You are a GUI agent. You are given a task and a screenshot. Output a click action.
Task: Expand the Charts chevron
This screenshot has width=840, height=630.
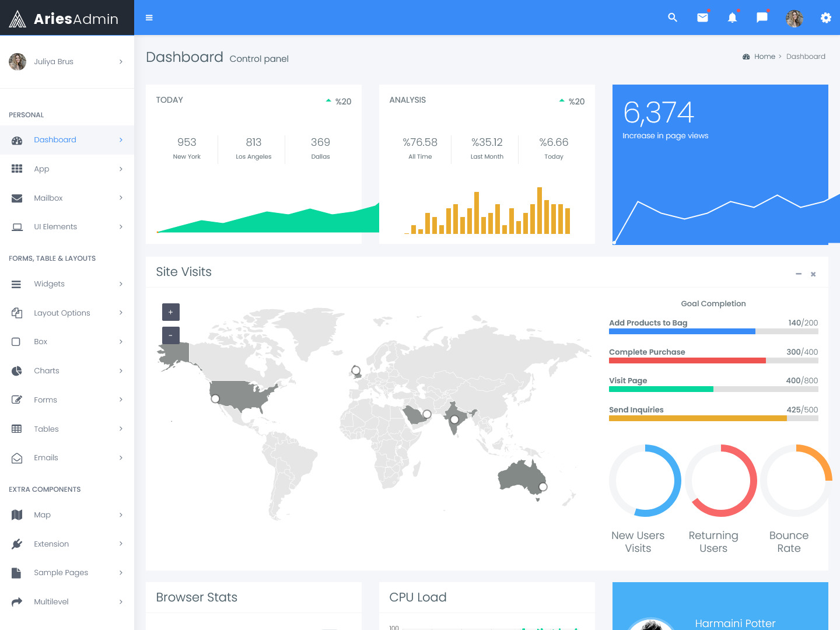tap(121, 371)
